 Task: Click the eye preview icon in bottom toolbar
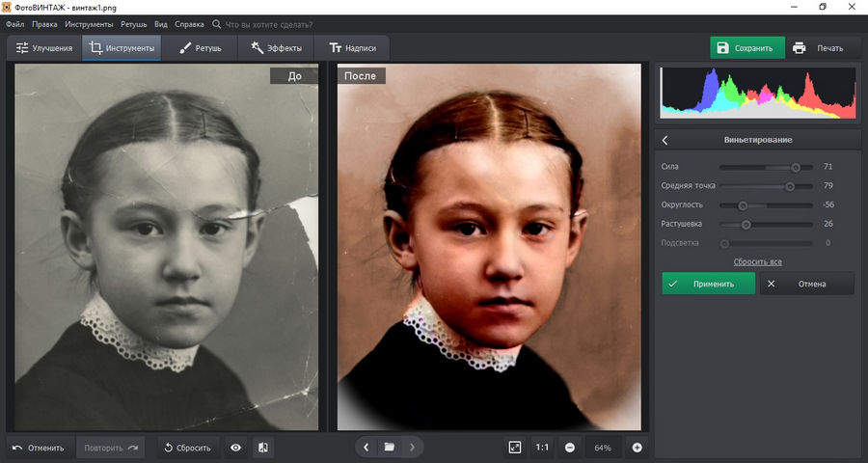(235, 448)
